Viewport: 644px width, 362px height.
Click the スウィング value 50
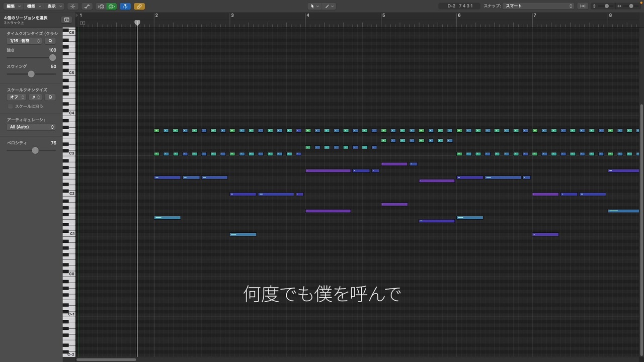click(x=53, y=66)
